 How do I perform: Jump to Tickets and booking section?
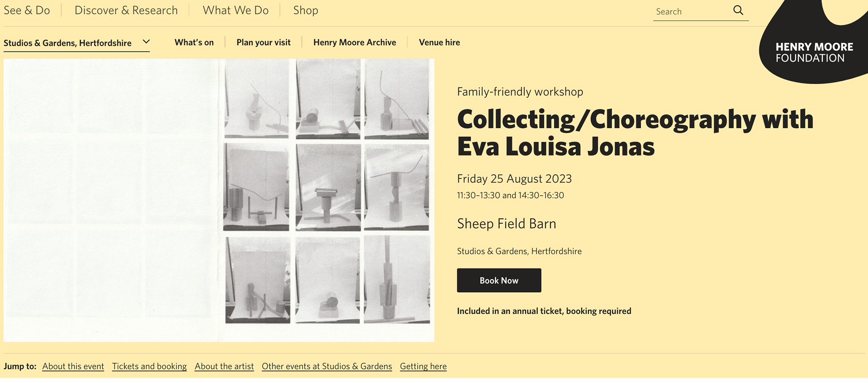pos(149,366)
